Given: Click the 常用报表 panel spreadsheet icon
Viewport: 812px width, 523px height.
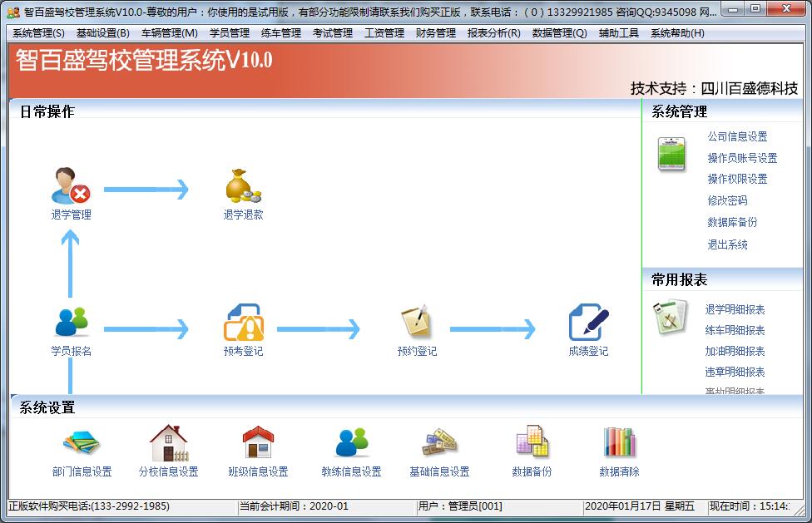Looking at the screenshot, I should tap(670, 317).
